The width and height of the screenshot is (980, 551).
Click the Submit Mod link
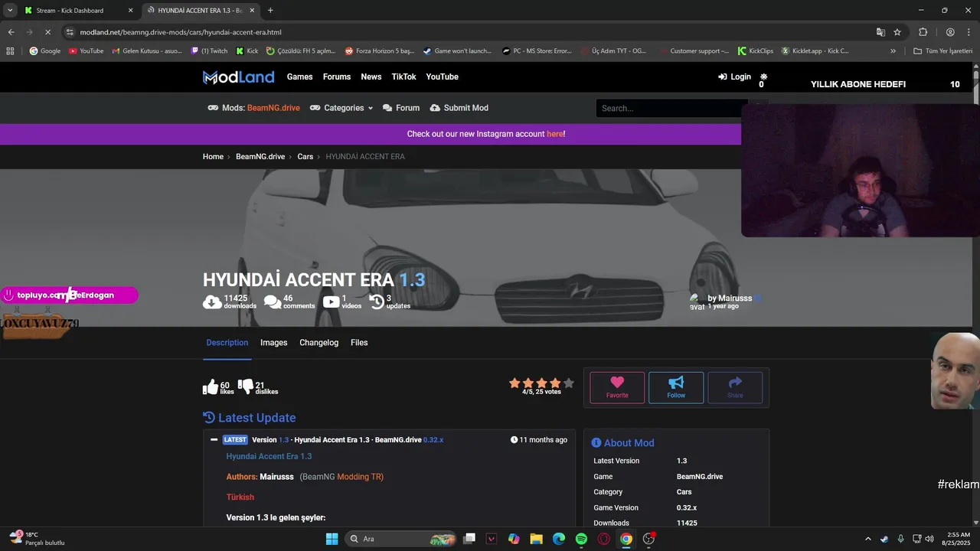tap(459, 108)
